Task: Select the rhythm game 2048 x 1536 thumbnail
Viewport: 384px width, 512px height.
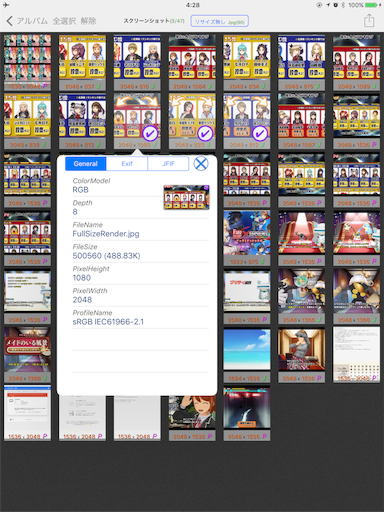Action: [247, 413]
